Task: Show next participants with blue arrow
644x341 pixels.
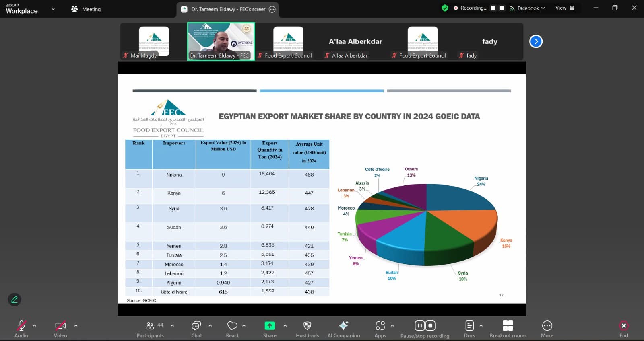Action: (x=536, y=41)
